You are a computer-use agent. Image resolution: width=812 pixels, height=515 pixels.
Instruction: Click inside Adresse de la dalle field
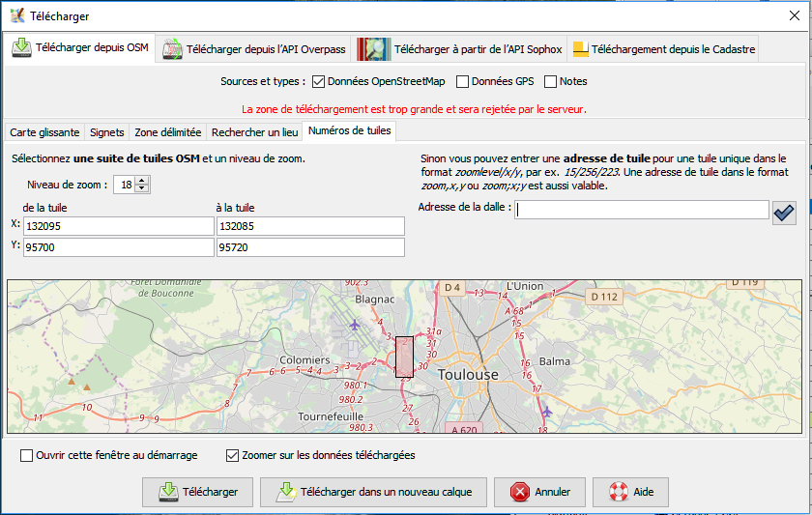642,211
